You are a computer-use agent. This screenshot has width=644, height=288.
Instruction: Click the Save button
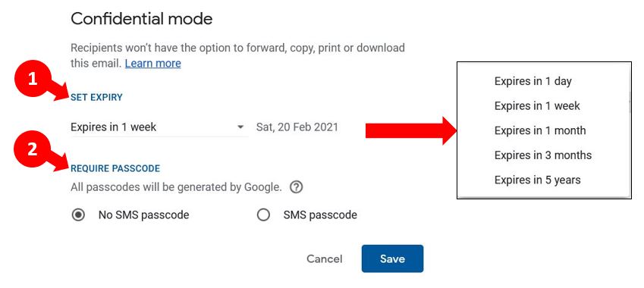(x=392, y=258)
